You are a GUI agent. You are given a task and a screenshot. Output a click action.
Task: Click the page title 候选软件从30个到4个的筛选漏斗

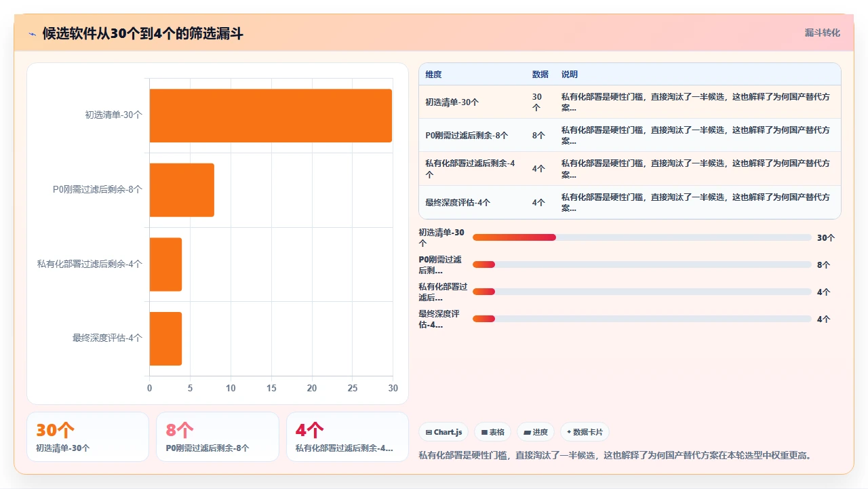(x=142, y=33)
